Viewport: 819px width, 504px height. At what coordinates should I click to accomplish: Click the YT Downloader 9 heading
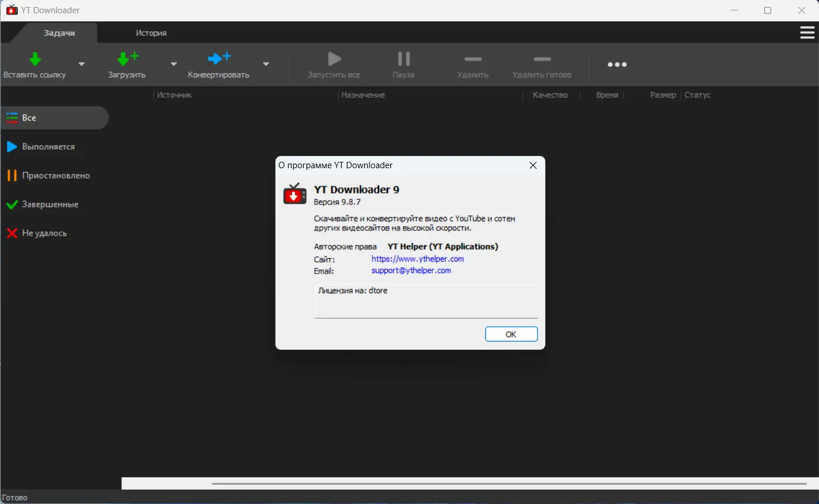tap(357, 190)
